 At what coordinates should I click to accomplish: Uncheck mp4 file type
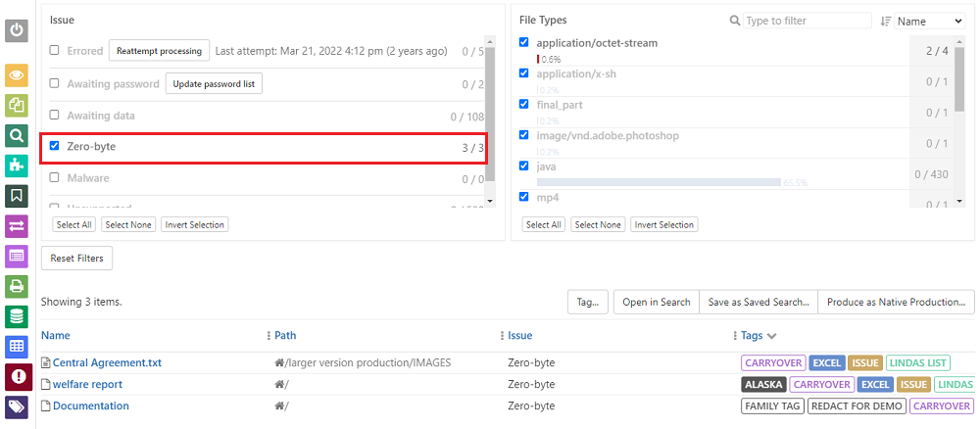click(x=523, y=197)
